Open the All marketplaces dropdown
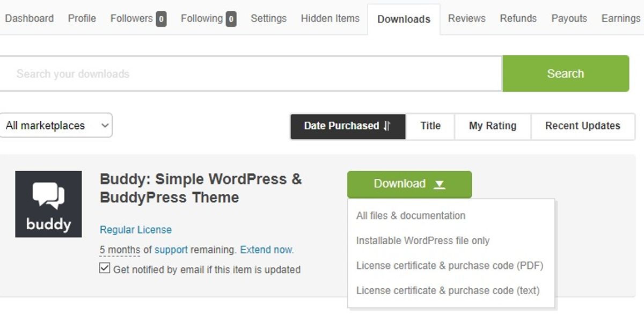The width and height of the screenshot is (644, 321). click(56, 126)
